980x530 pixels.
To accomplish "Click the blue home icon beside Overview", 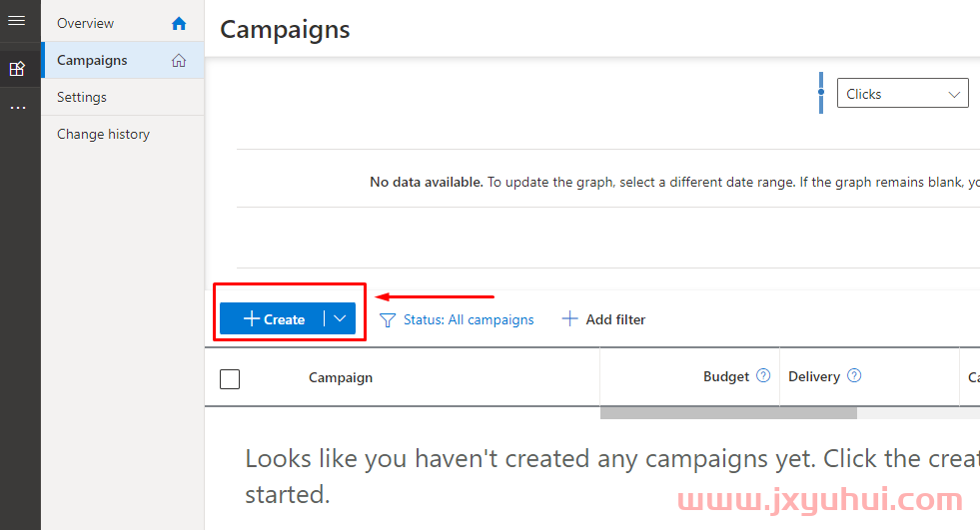I will (179, 24).
